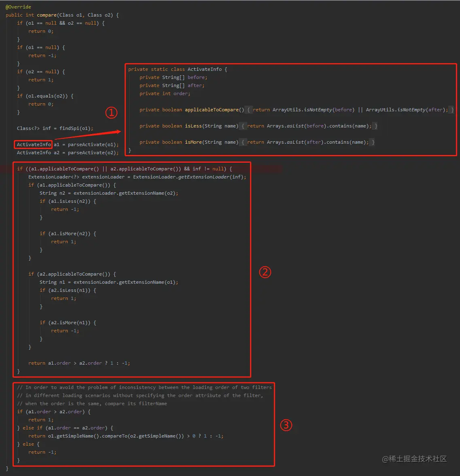Click 'return 1;' under 'if (o2 == null)'
460x476 pixels.
coord(41,80)
